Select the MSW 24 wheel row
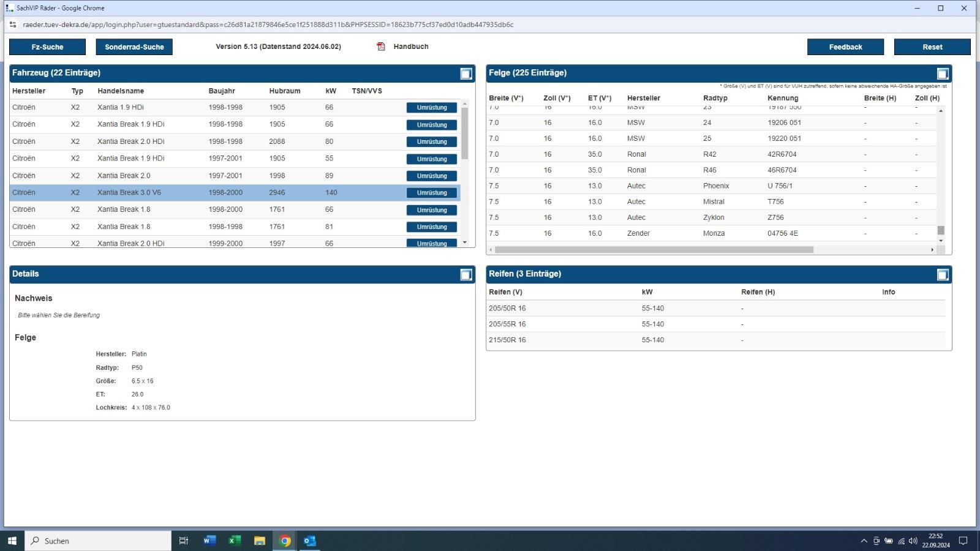Screen dimensions: 980x551 (711, 122)
